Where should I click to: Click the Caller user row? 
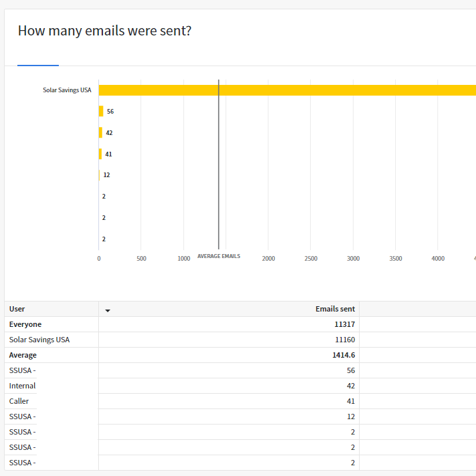point(19,401)
